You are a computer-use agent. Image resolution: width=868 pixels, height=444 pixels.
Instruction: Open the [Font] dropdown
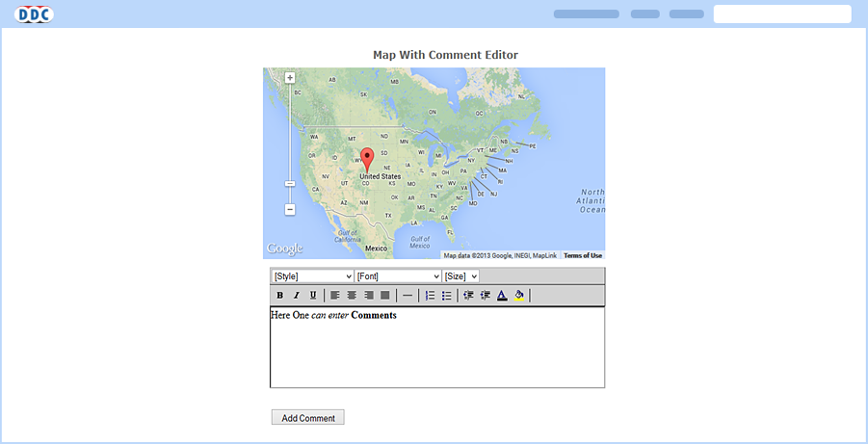click(x=398, y=276)
